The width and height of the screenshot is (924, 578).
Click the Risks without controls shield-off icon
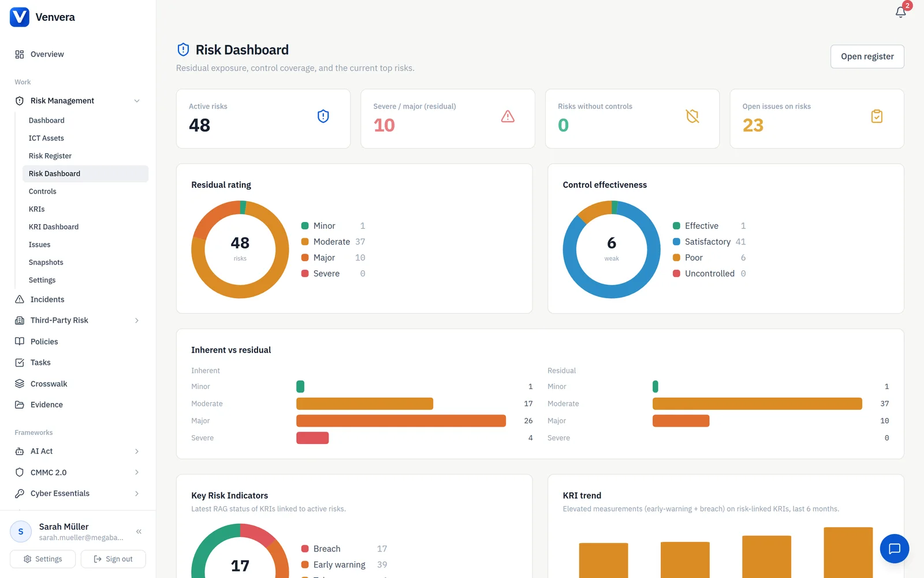coord(692,116)
